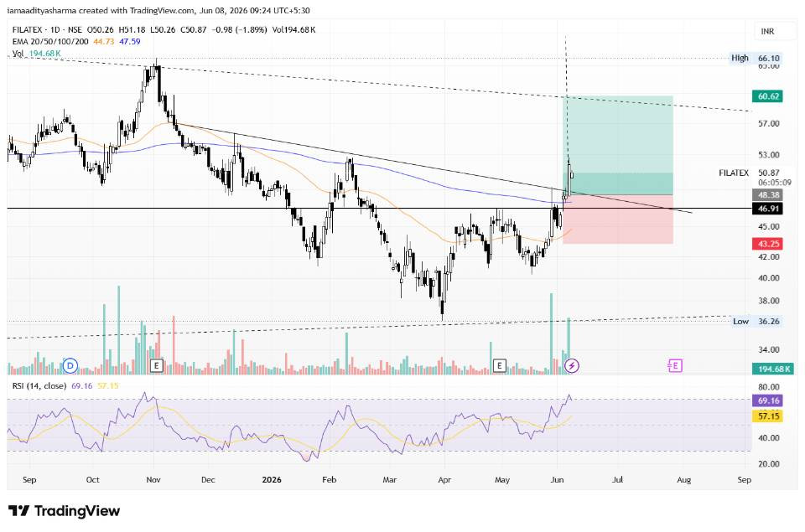Image resolution: width=805 pixels, height=532 pixels.
Task: Click the Dec label on time axis
Action: pos(208,480)
